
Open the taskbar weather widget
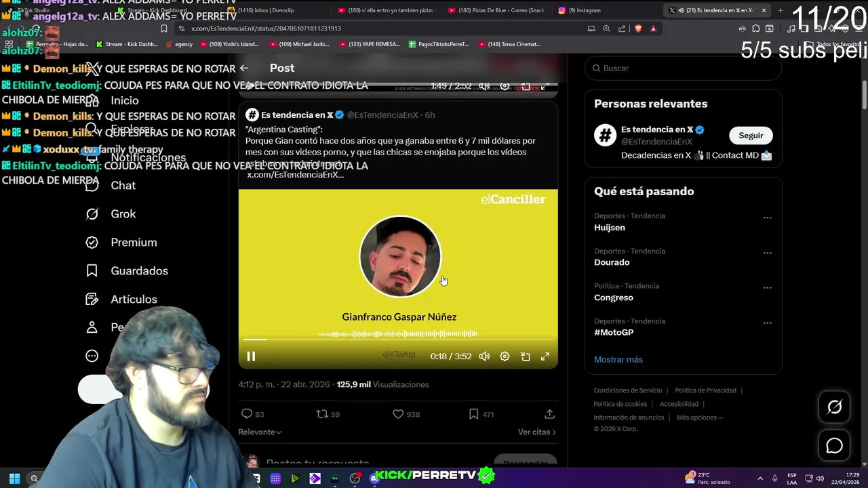[709, 479]
